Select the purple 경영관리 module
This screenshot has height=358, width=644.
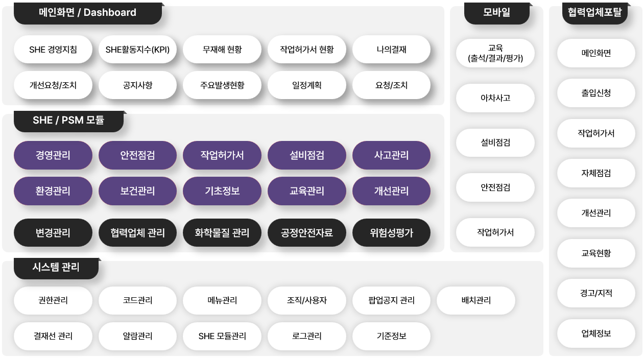pos(53,155)
